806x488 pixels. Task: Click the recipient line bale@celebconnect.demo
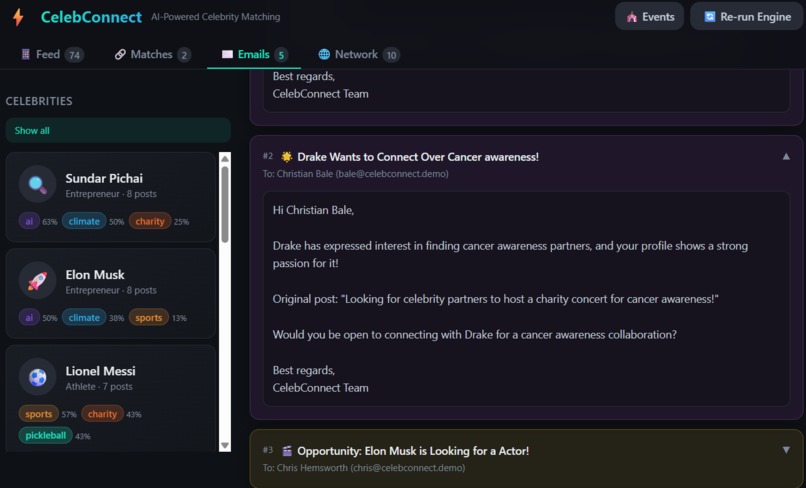pyautogui.click(x=355, y=174)
